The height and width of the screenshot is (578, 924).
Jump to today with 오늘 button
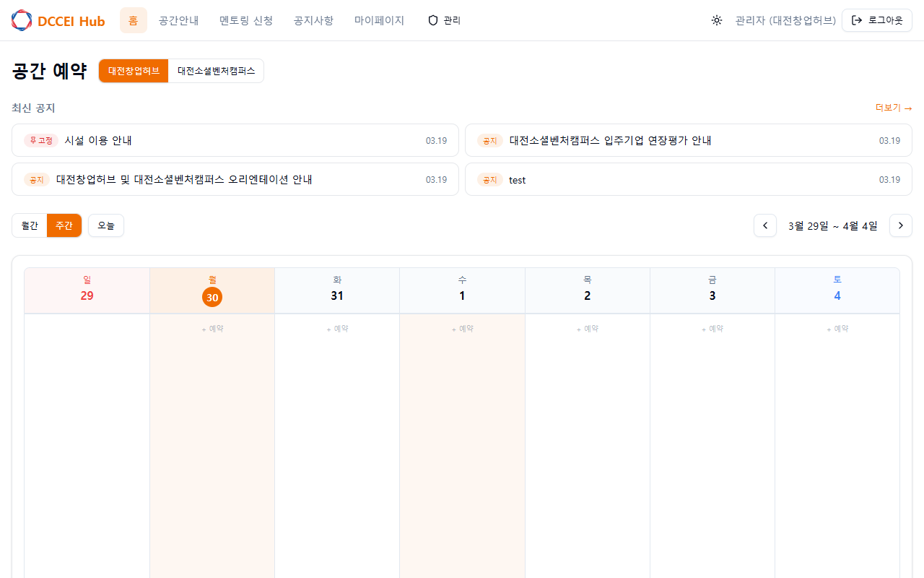(x=106, y=225)
